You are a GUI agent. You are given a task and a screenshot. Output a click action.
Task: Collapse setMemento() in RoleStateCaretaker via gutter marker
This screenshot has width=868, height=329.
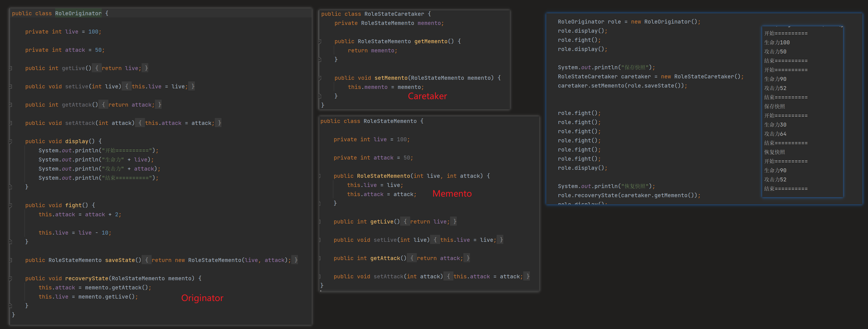[320, 78]
